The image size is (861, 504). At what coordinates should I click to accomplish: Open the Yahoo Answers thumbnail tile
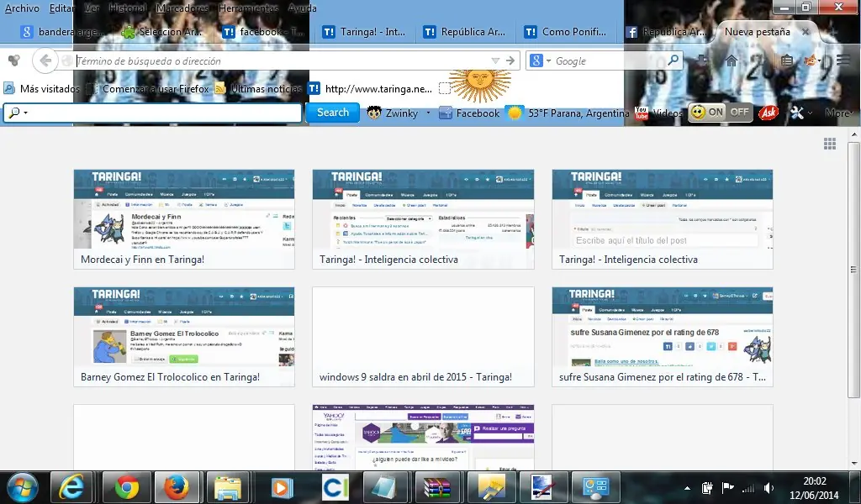coord(424,437)
